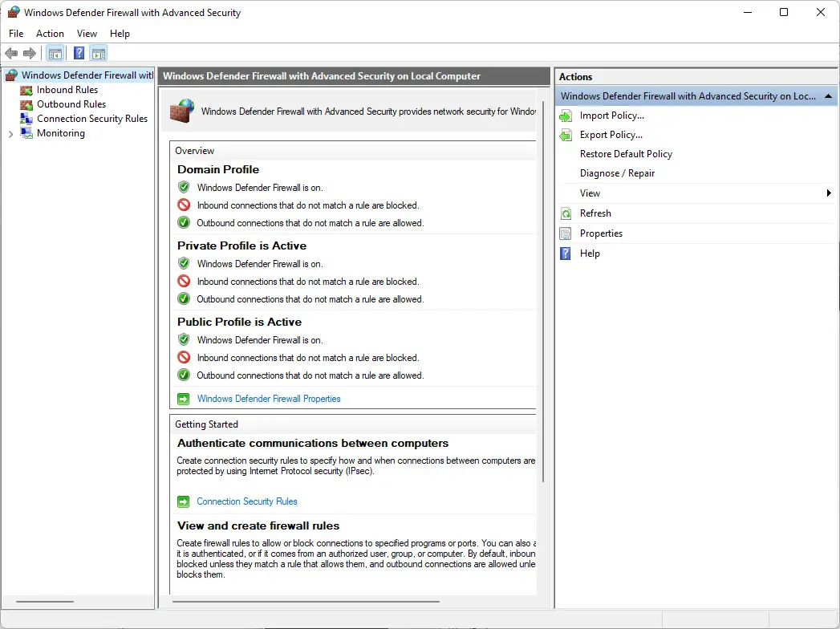840x629 pixels.
Task: Click the Properties icon in Actions pane
Action: click(565, 233)
